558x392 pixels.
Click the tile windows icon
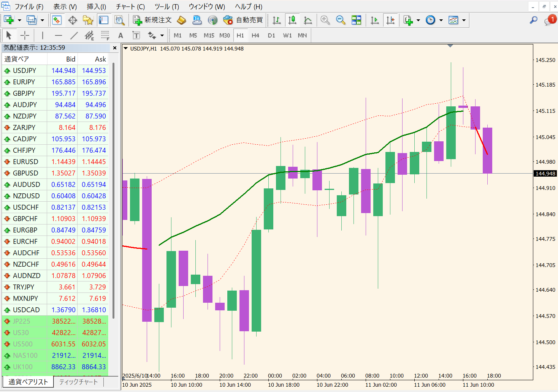click(x=356, y=20)
